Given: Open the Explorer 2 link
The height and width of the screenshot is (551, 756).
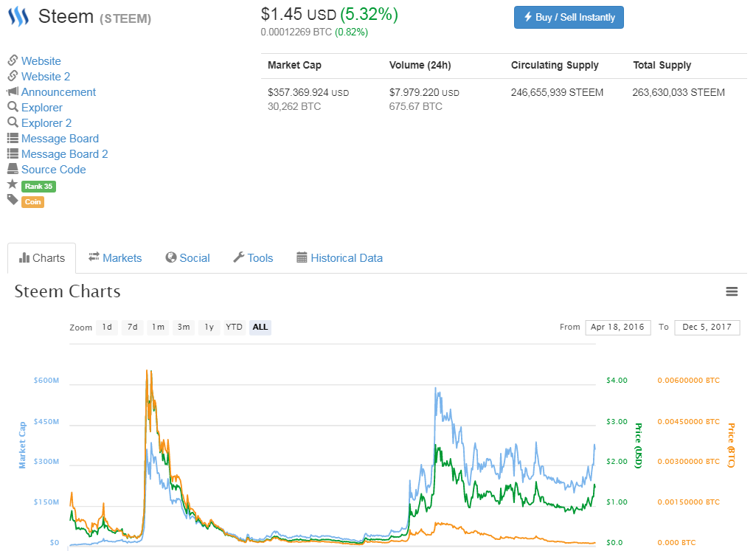Looking at the screenshot, I should [x=46, y=123].
